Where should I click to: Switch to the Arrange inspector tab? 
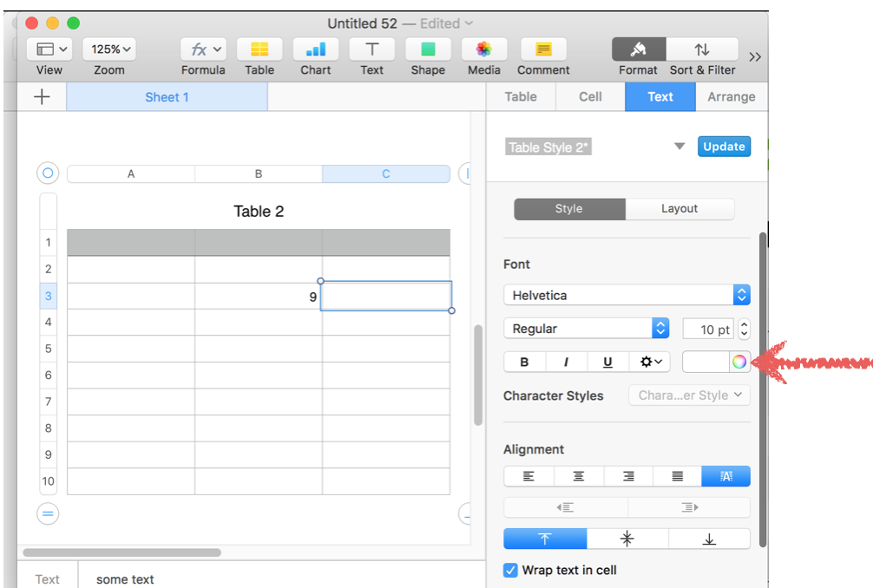[732, 97]
